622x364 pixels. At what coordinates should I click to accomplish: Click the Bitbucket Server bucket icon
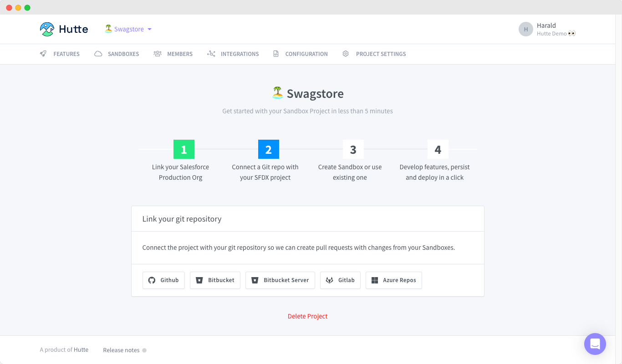tap(255, 280)
